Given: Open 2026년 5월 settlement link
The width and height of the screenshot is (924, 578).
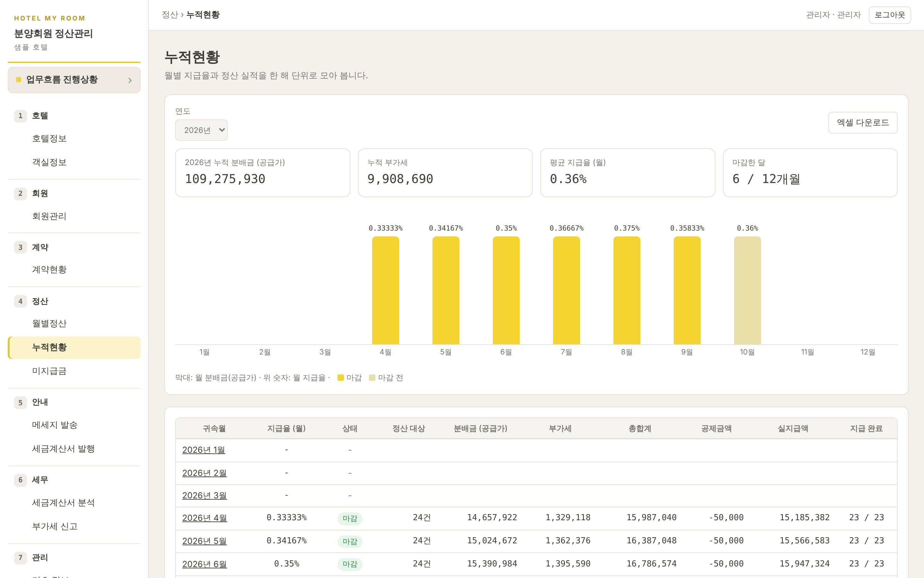Looking at the screenshot, I should [204, 541].
